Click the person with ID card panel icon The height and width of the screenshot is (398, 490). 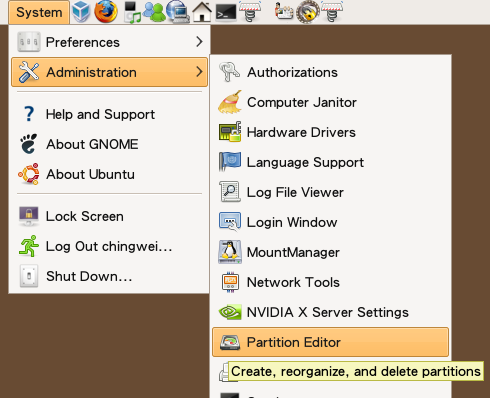point(284,11)
